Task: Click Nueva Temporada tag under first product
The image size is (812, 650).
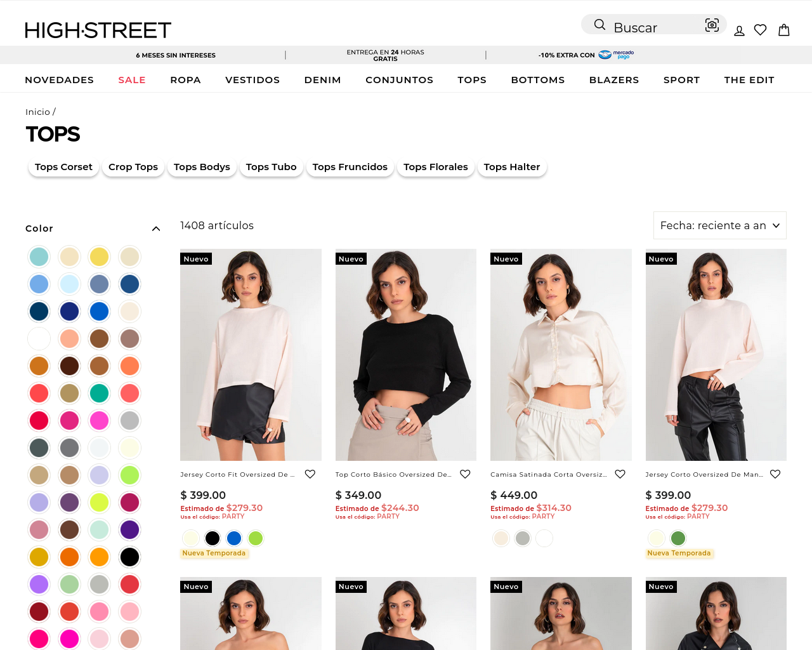Action: (214, 554)
